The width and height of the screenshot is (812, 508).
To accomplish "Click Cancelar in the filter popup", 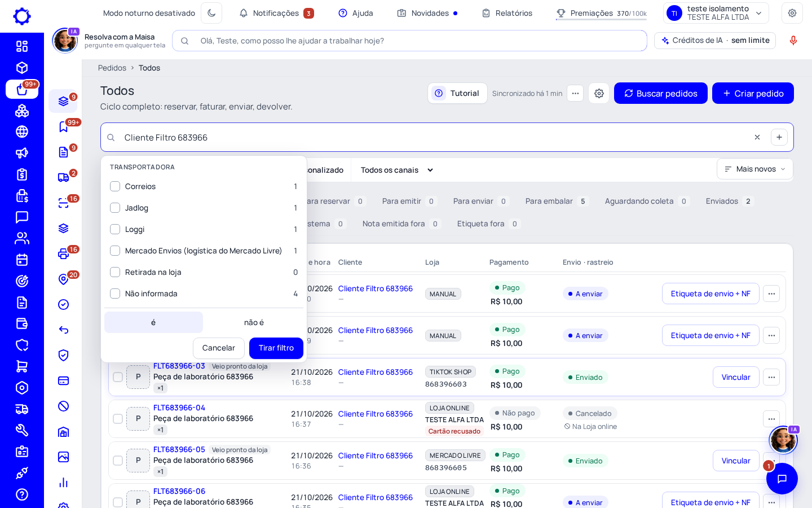I will 219,348.
